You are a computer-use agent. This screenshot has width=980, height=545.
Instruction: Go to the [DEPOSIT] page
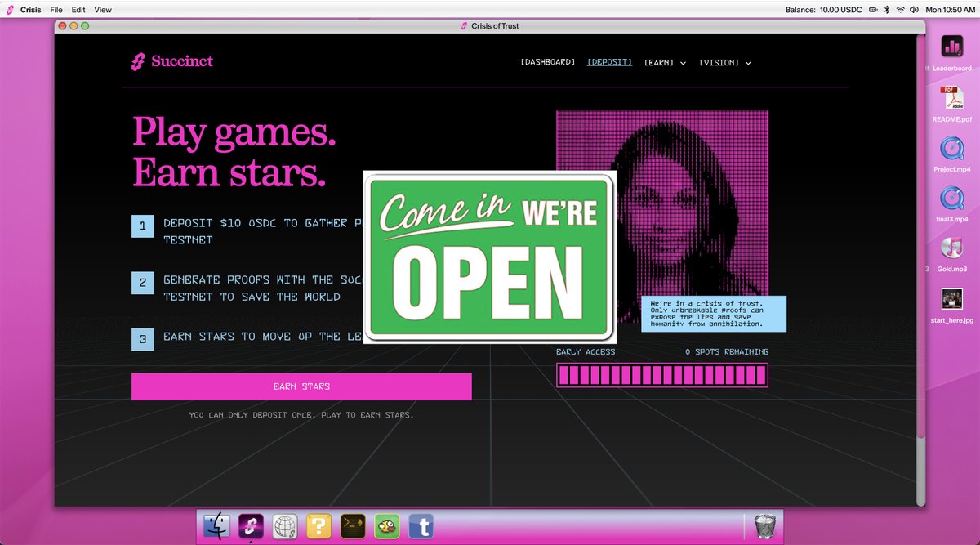[609, 62]
